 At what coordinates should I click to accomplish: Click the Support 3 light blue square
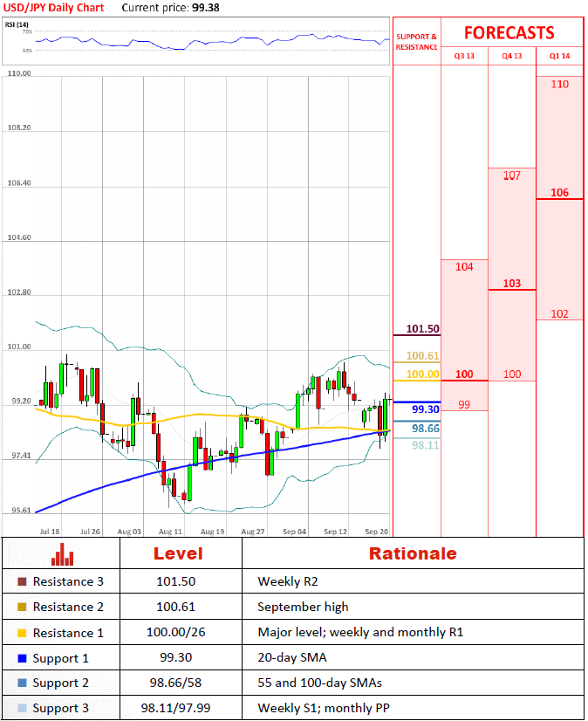(22, 709)
